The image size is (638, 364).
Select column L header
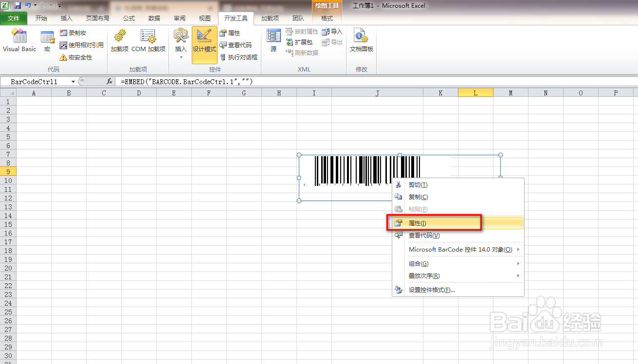point(475,92)
